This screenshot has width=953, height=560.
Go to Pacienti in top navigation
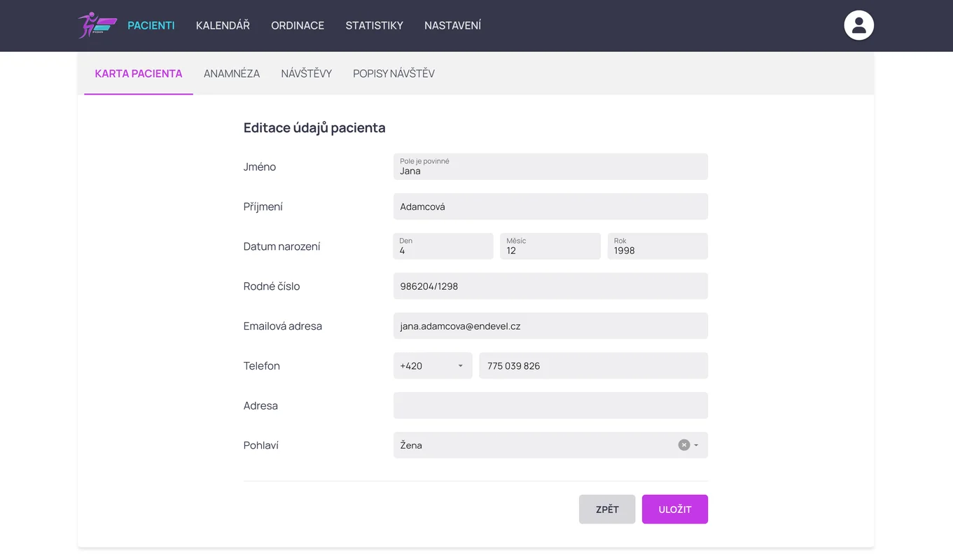[x=151, y=25]
